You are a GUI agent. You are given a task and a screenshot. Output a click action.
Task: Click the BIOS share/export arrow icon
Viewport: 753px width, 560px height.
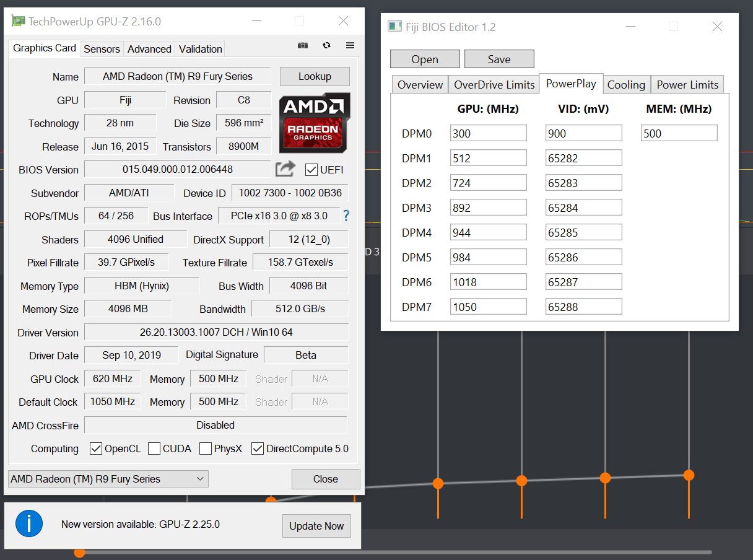tap(285, 168)
